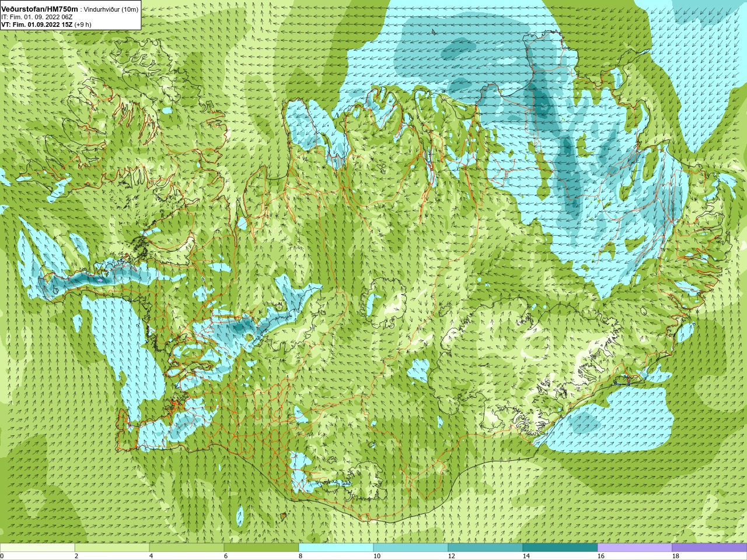The height and width of the screenshot is (560, 747).
Task: Click the 'IT: Fim. 01. 09. 2022 06Z' line
Action: [37, 17]
